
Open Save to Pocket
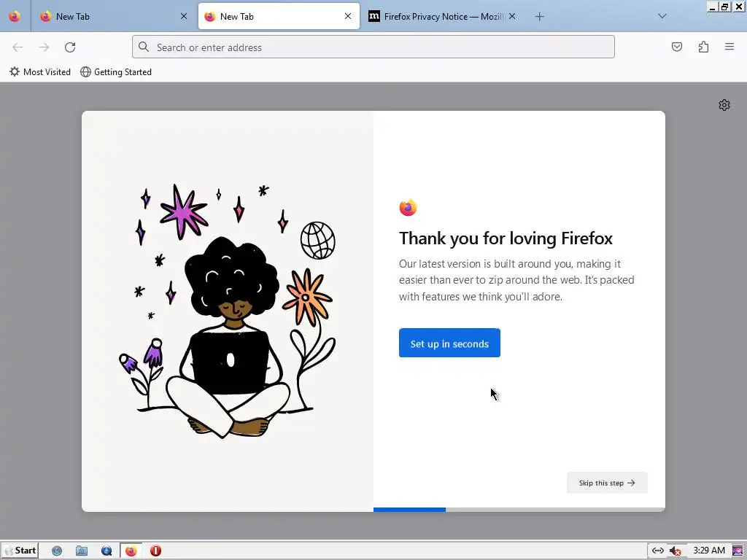point(677,47)
